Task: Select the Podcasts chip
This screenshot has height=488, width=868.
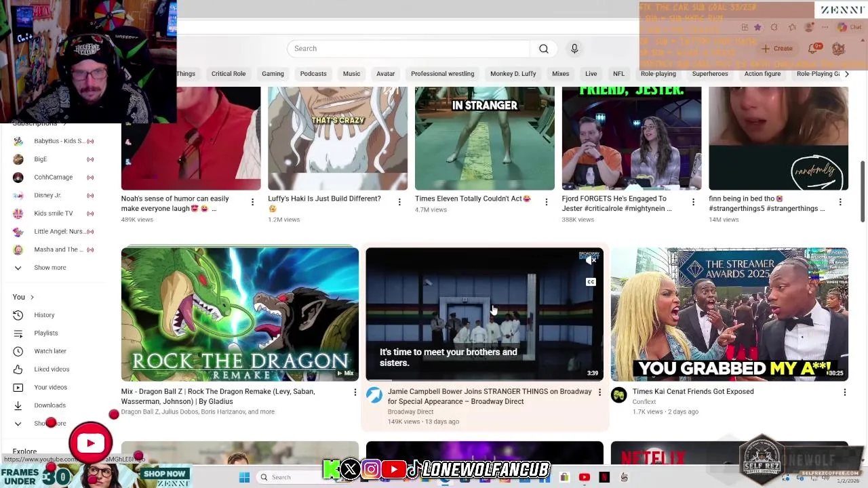Action: click(x=313, y=74)
